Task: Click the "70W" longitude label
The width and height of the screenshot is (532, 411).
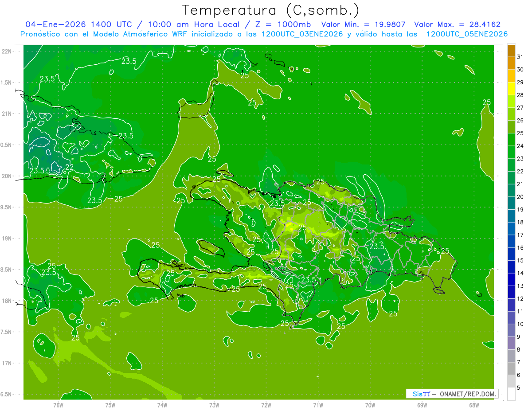Action: pos(370,405)
